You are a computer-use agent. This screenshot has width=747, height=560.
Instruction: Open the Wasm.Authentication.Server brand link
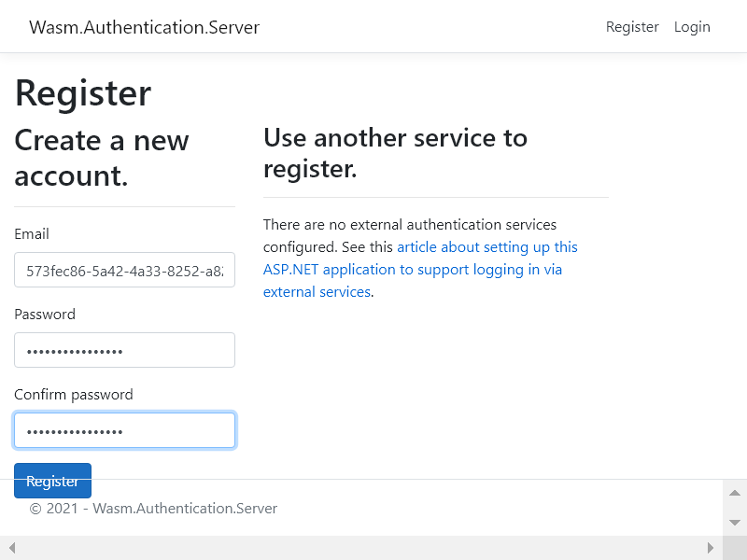coord(144,27)
